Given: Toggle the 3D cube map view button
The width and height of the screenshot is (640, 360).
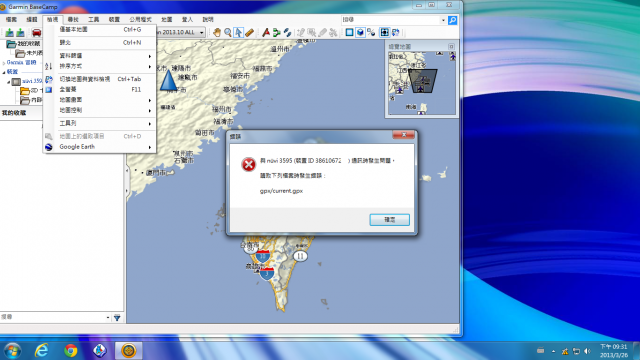Looking at the screenshot, I should point(360,32).
